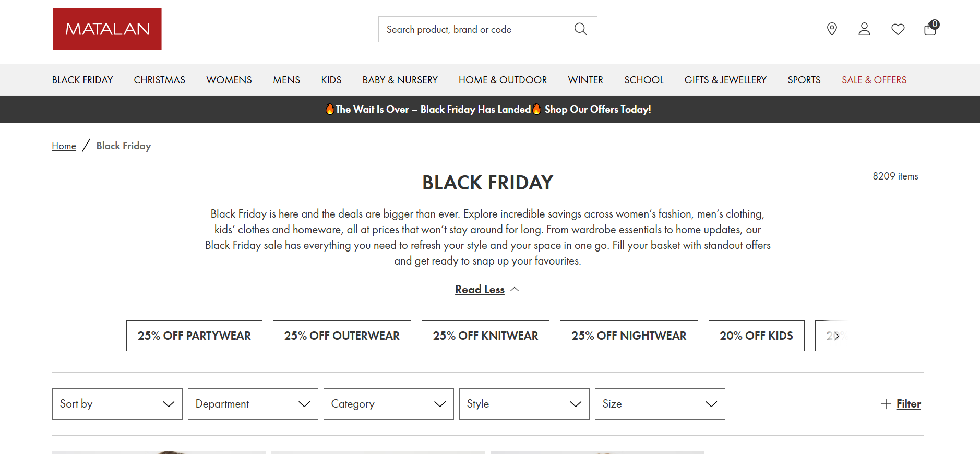Viewport: 980px width, 454px height.
Task: Expand the Department filter
Action: (x=253, y=403)
